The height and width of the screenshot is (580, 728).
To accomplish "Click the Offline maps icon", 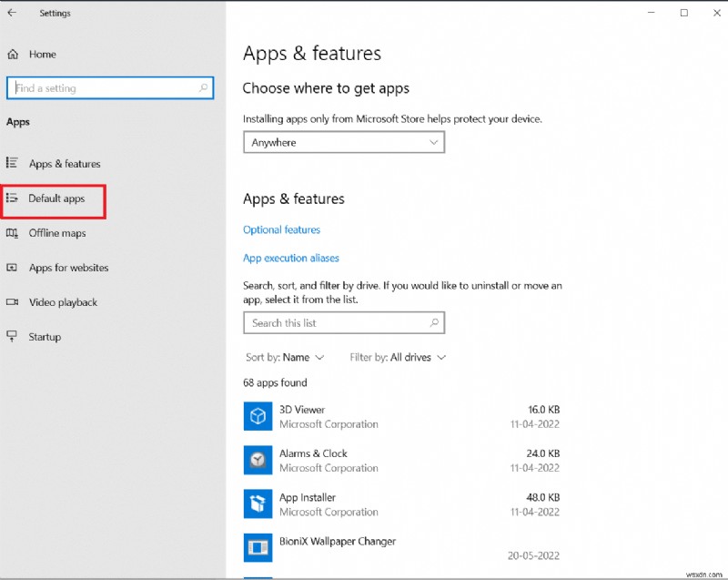I will [x=12, y=233].
